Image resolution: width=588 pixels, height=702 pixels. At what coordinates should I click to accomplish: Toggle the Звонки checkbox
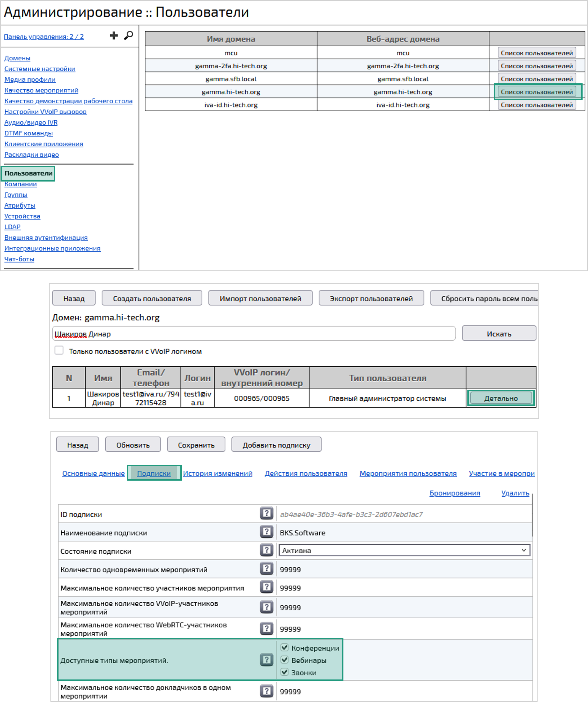pos(284,672)
